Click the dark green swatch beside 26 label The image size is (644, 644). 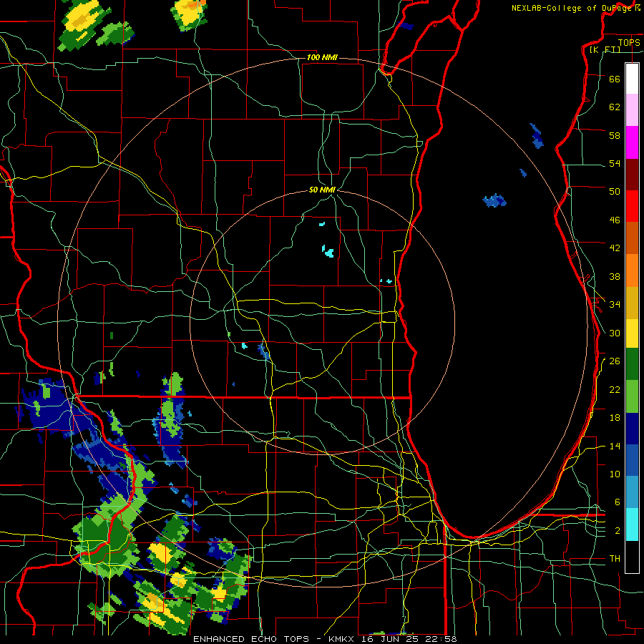[632, 364]
